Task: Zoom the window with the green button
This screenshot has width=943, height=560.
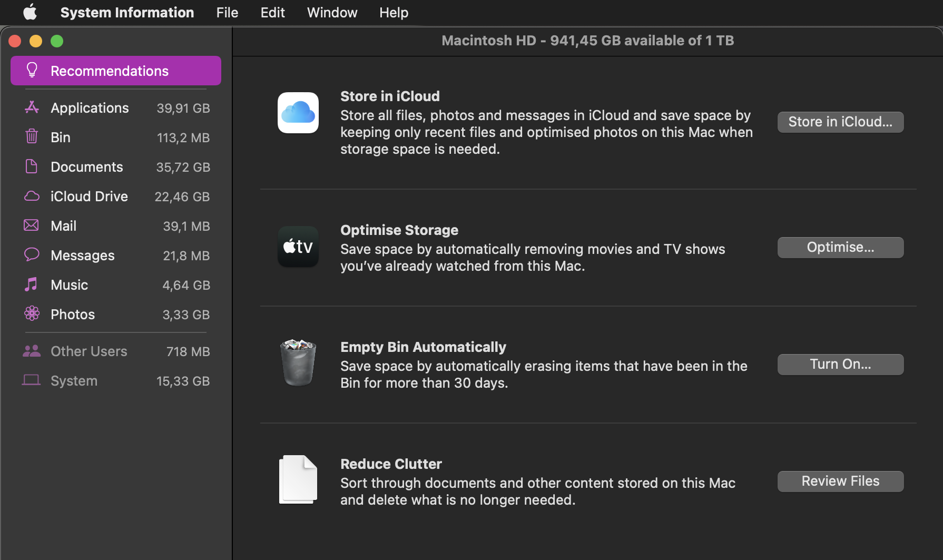Action: 57,41
